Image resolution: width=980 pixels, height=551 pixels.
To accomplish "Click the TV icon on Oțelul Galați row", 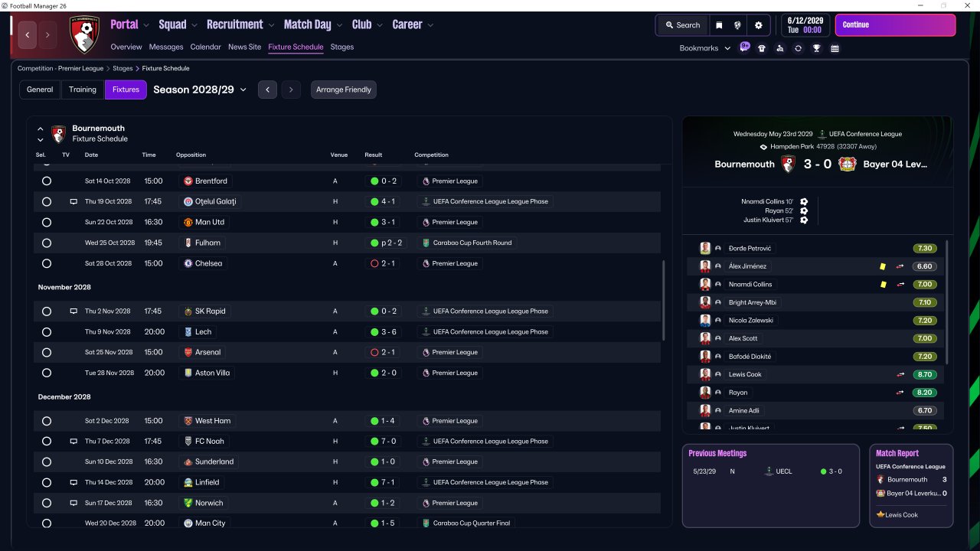I will [x=73, y=202].
